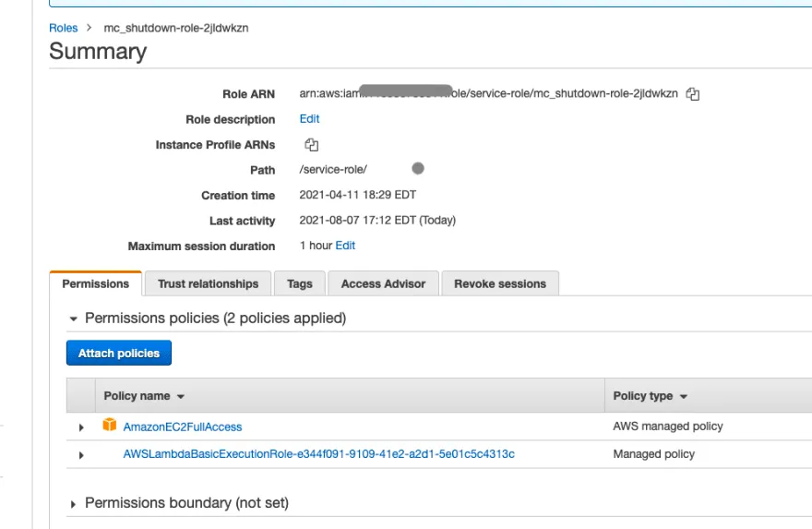This screenshot has width=812, height=529.
Task: Select the Role ARN value text
Action: pyautogui.click(x=488, y=93)
